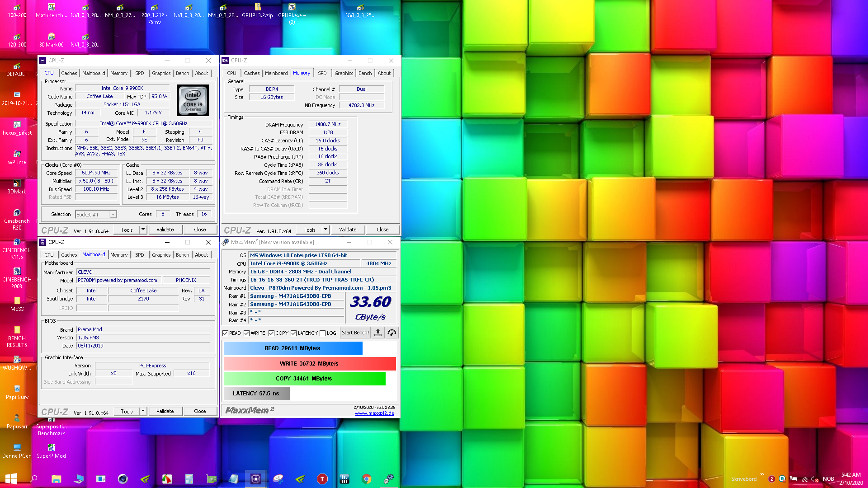Enable the LOG! checkbox in MaxxMem

click(x=322, y=333)
